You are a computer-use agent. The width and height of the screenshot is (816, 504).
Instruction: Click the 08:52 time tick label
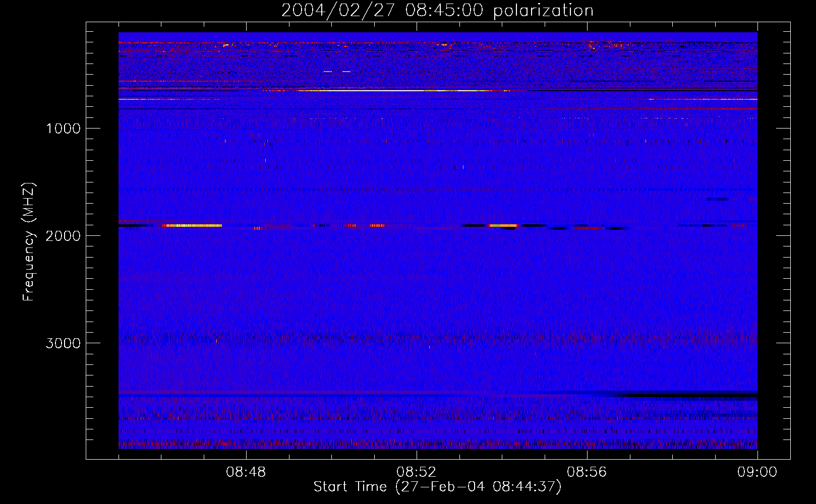coord(417,472)
